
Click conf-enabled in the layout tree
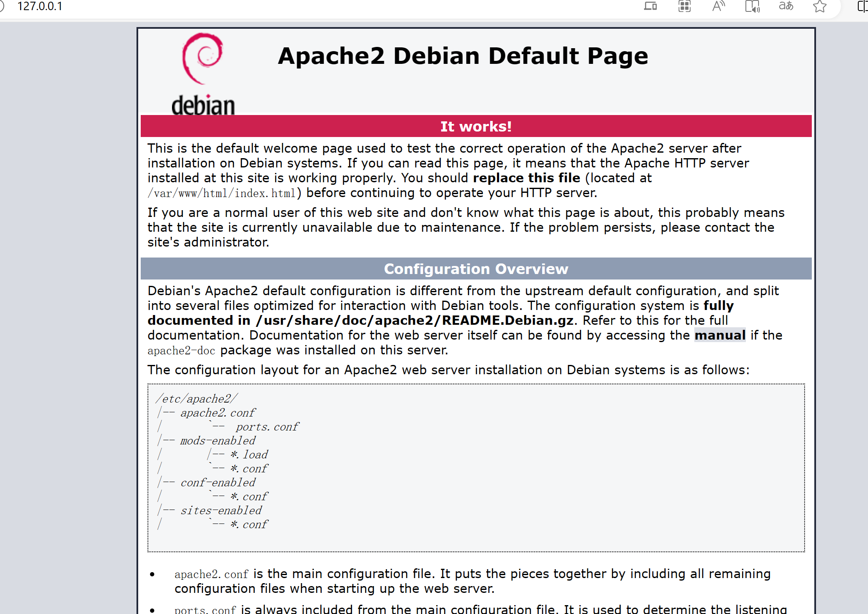(x=218, y=482)
